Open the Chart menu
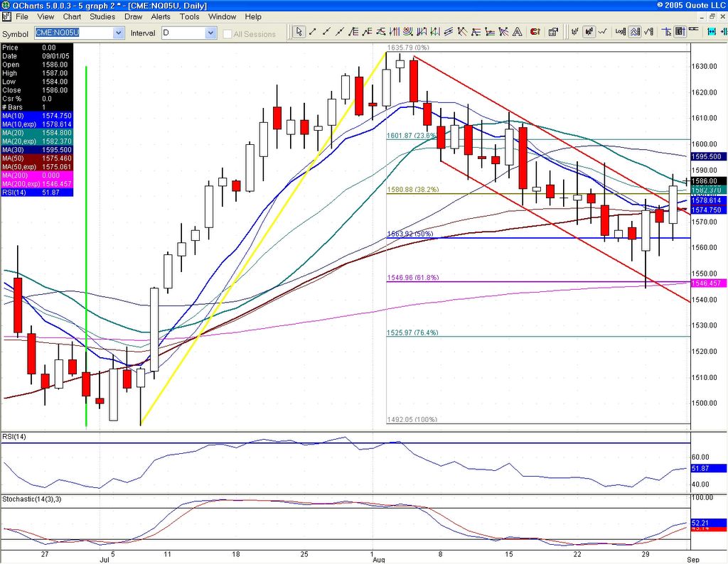The width and height of the screenshot is (728, 564). point(72,17)
